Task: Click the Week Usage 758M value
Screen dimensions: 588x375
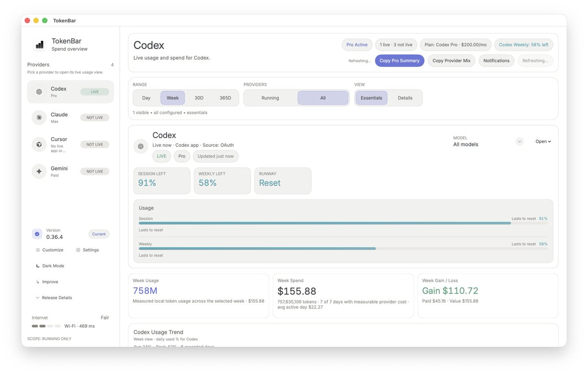Action: (x=145, y=291)
